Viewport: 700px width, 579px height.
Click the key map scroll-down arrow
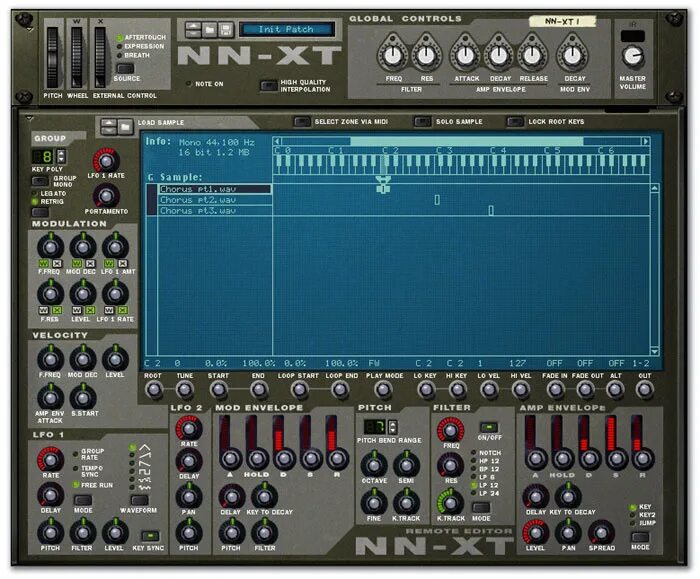pos(654,351)
